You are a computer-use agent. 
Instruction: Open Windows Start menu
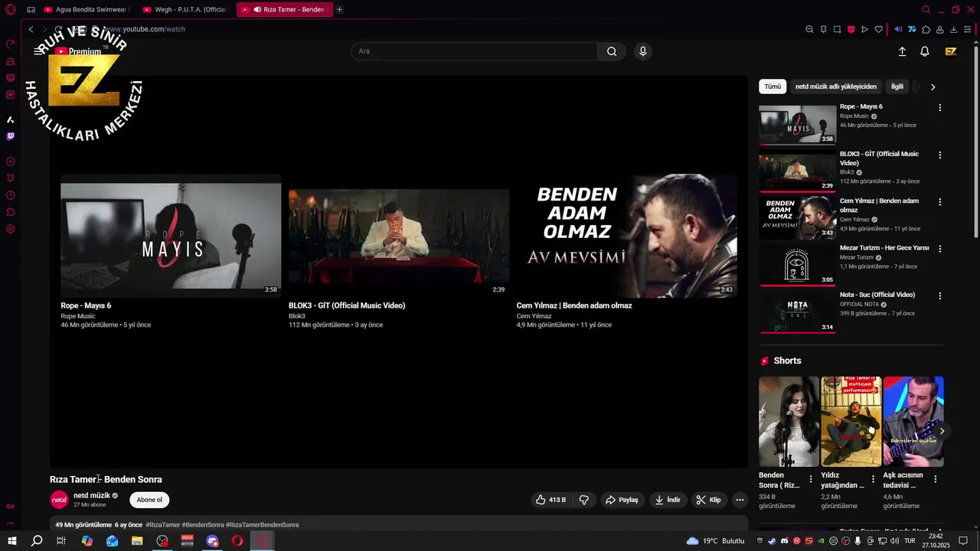(12, 541)
